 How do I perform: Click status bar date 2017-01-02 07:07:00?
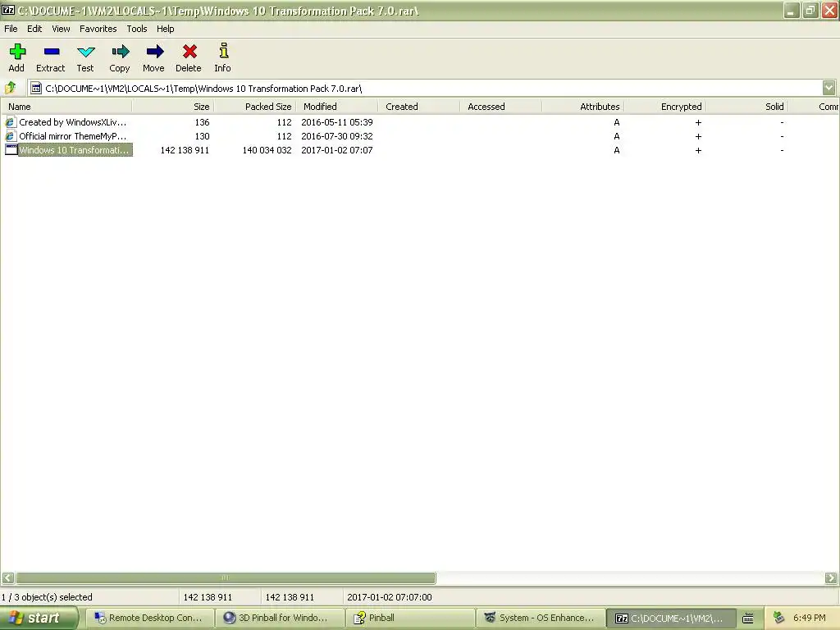390,597
